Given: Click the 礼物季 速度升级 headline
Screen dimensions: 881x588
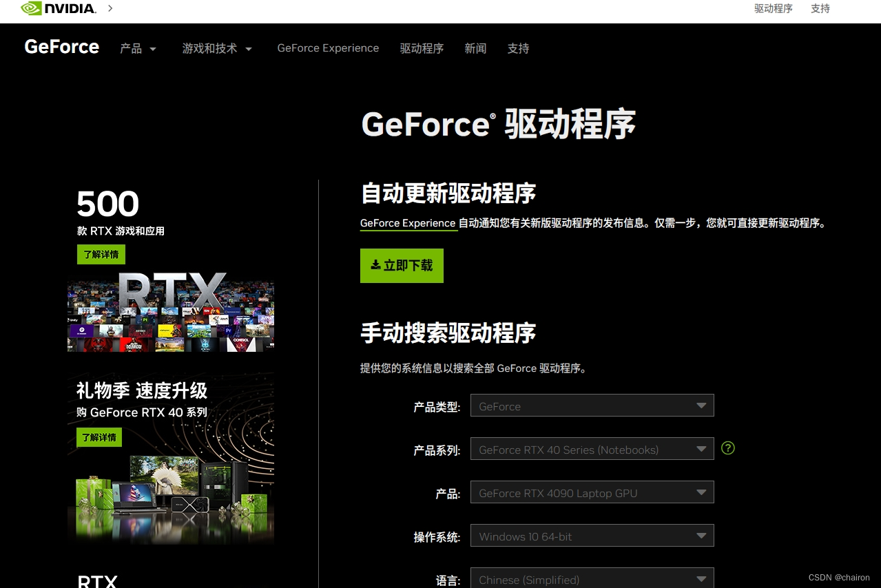Looking at the screenshot, I should click(x=142, y=390).
